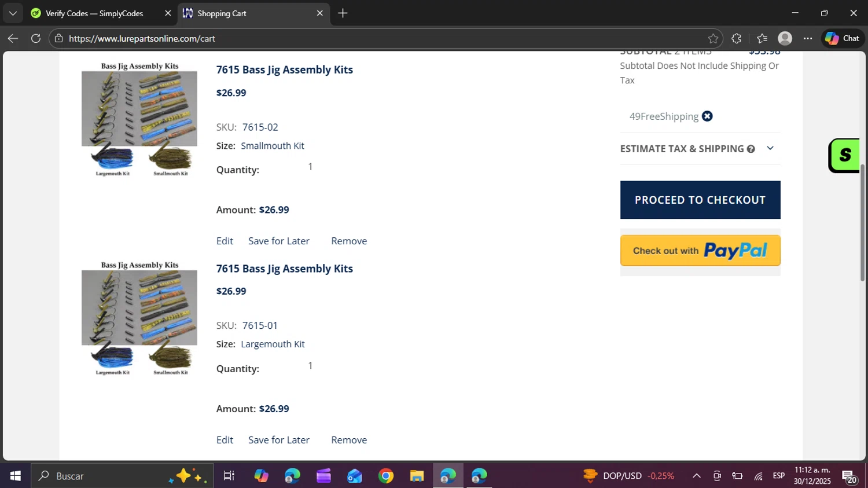Open a new browser tab
The image size is (868, 488).
pos(343,13)
